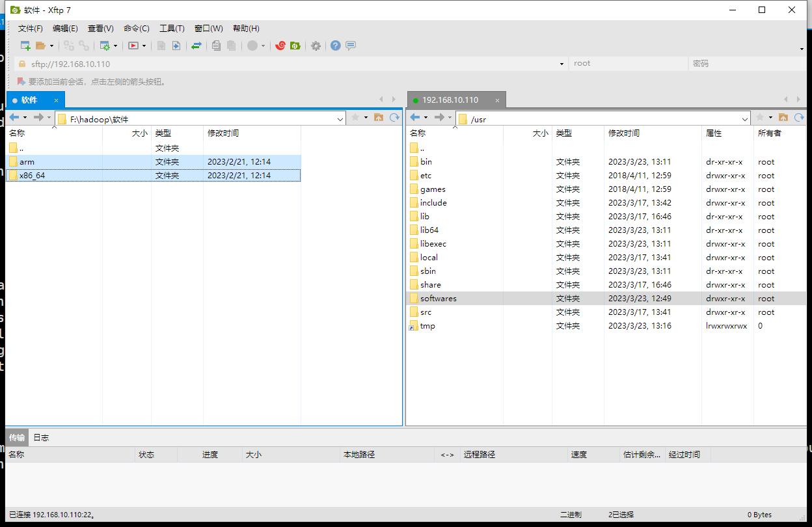Select the softwares folder in remote pane
812x527 pixels.
pos(438,299)
